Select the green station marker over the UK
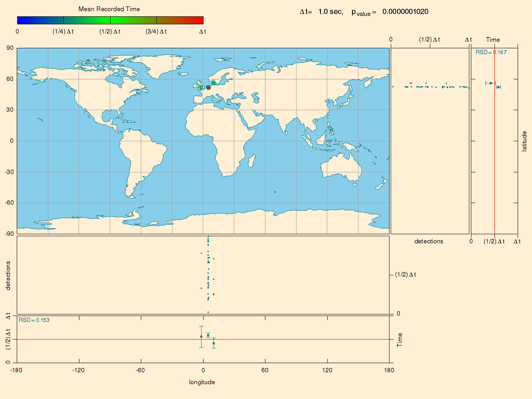This screenshot has width=532, height=399. (201, 87)
